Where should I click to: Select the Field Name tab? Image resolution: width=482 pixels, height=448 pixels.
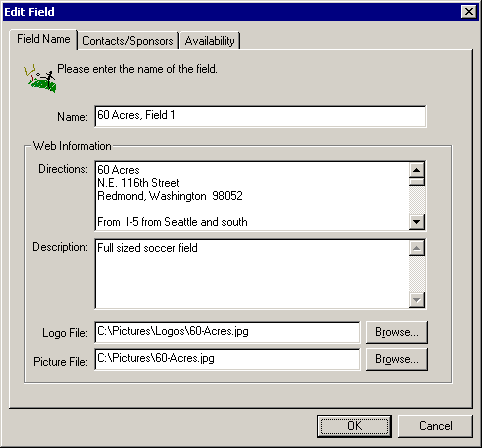(44, 39)
